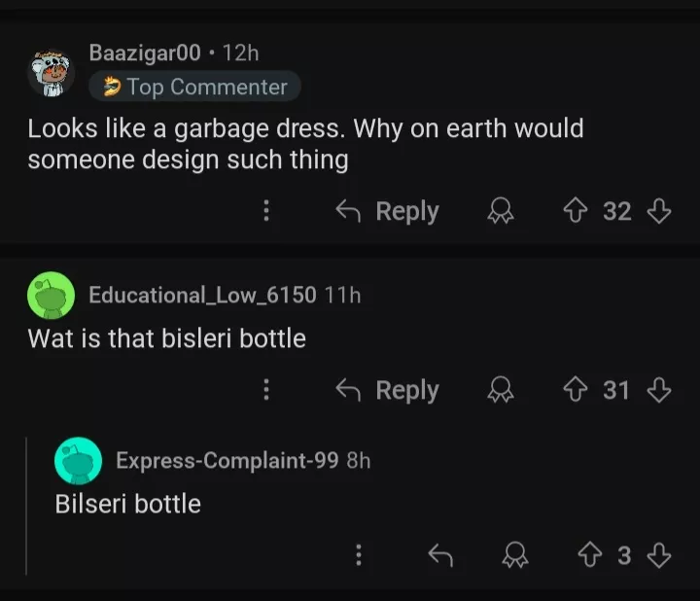Reply to Educational_Low_6150's comment
Image resolution: width=700 pixels, height=601 pixels.
pos(388,390)
